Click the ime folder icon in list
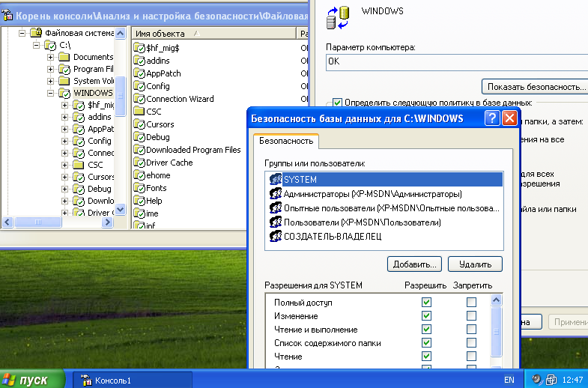Viewport: 588px width, 388px height. click(x=139, y=213)
